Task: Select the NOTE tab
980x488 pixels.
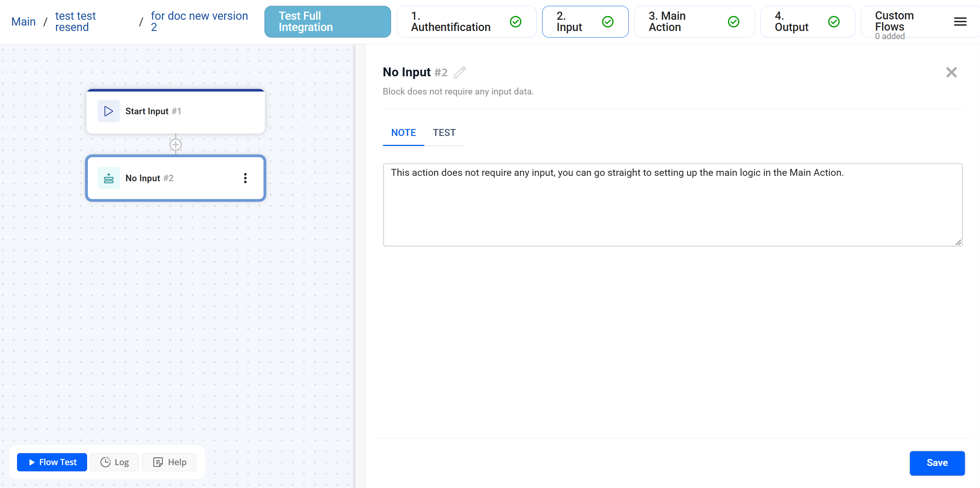Action: tap(403, 133)
